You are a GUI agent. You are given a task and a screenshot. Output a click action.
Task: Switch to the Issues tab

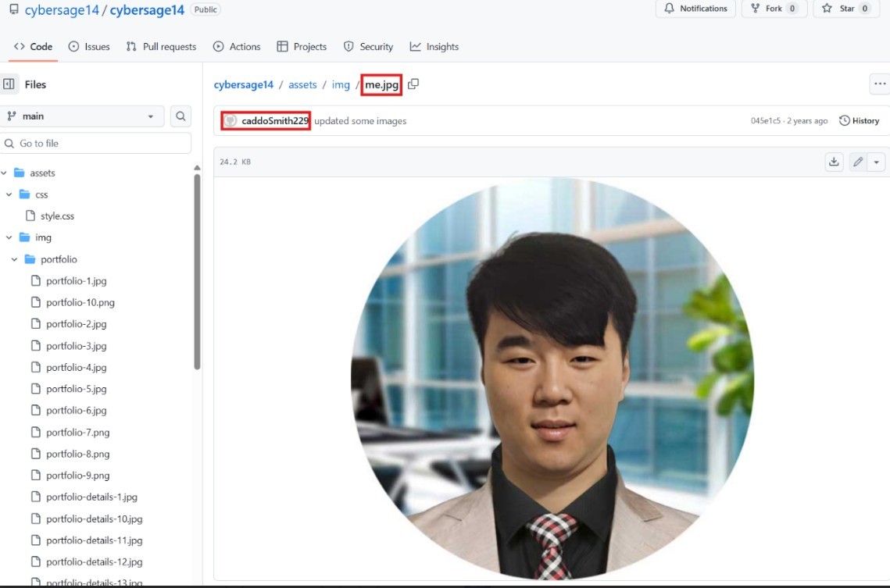[89, 46]
